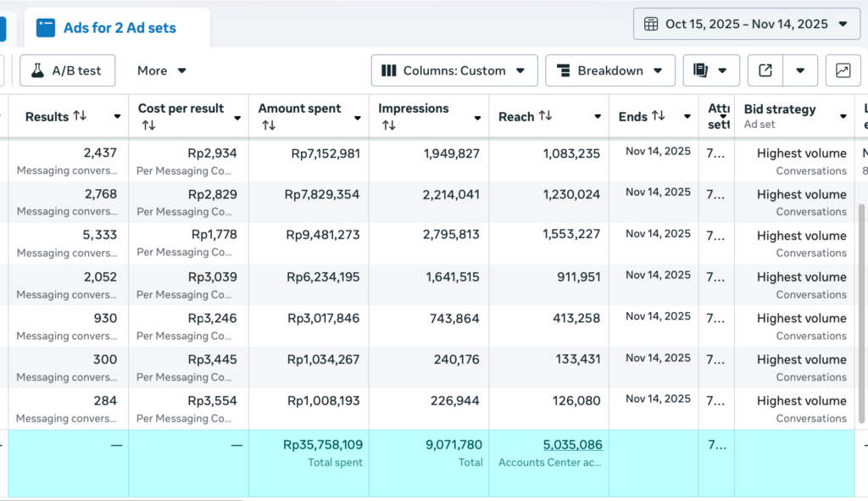Viewport: 868px width, 501px height.
Task: Open Bid strategy column header menu arrow
Action: coord(843,117)
